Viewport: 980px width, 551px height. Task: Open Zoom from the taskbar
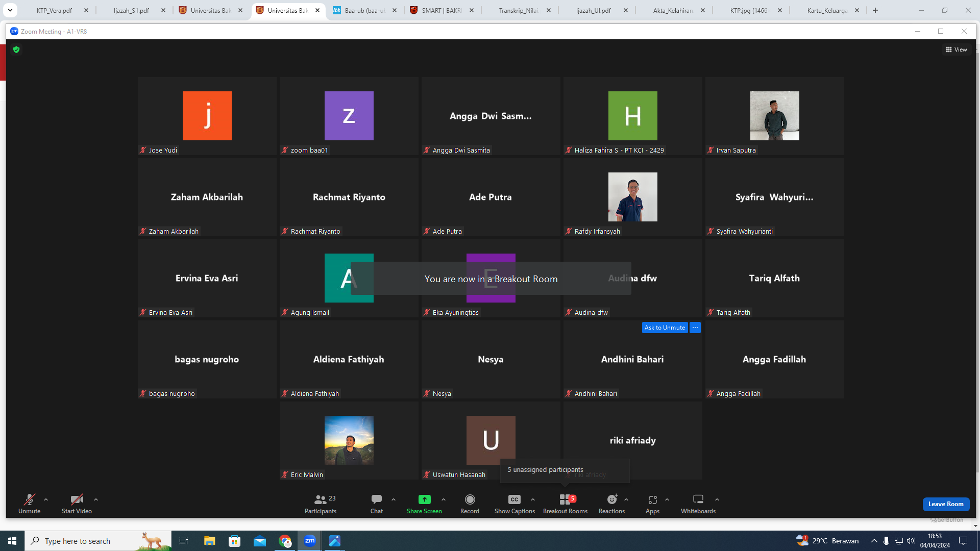click(310, 541)
